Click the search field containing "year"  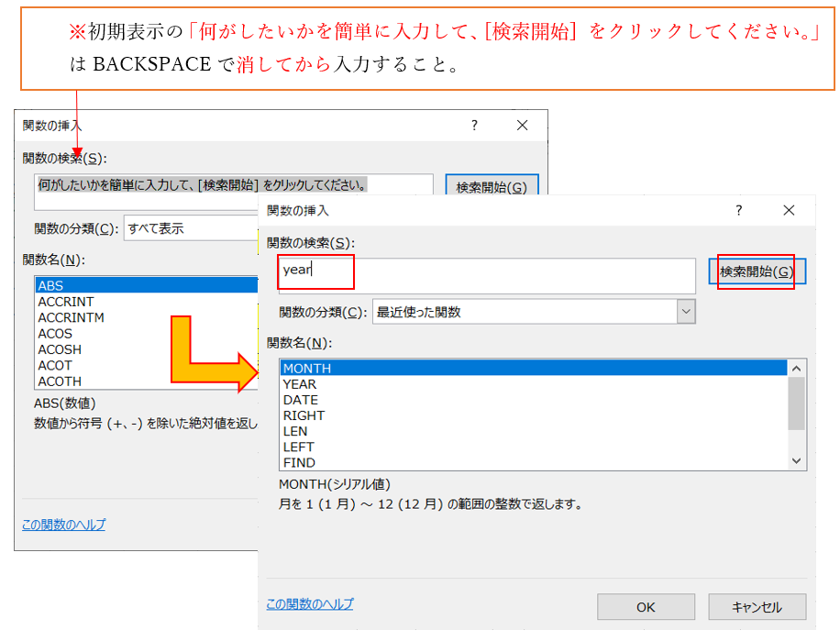tap(486, 274)
